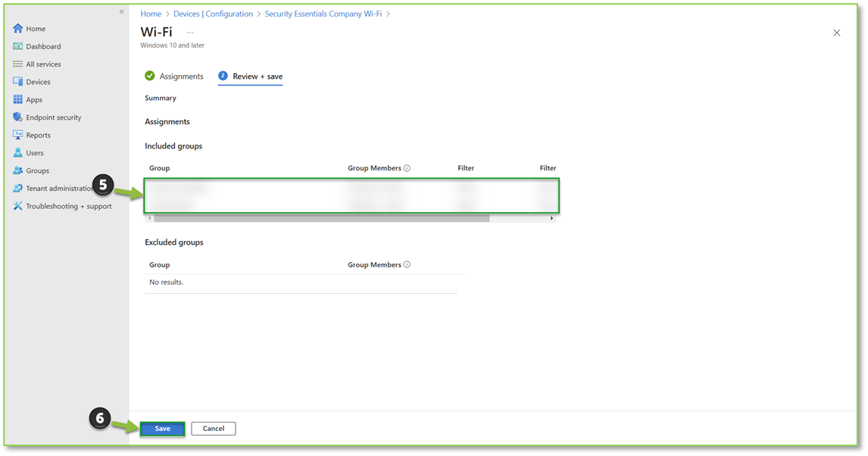Select the Devices icon in sidebar

18,82
